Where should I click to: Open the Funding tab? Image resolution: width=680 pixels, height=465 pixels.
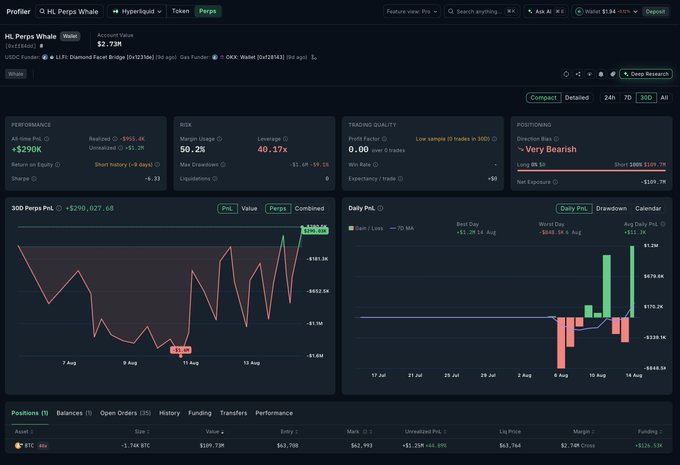[x=200, y=413]
